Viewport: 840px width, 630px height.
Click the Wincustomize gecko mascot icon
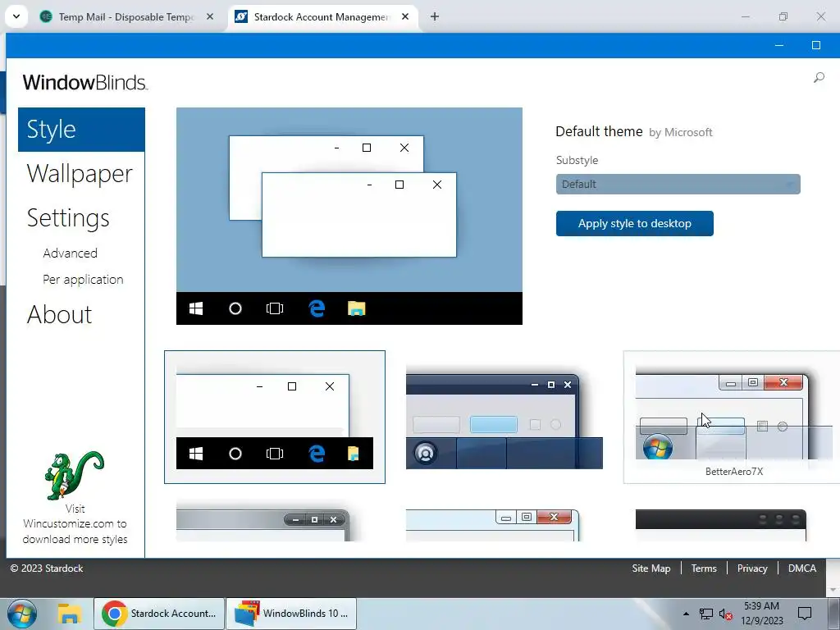[x=74, y=475]
